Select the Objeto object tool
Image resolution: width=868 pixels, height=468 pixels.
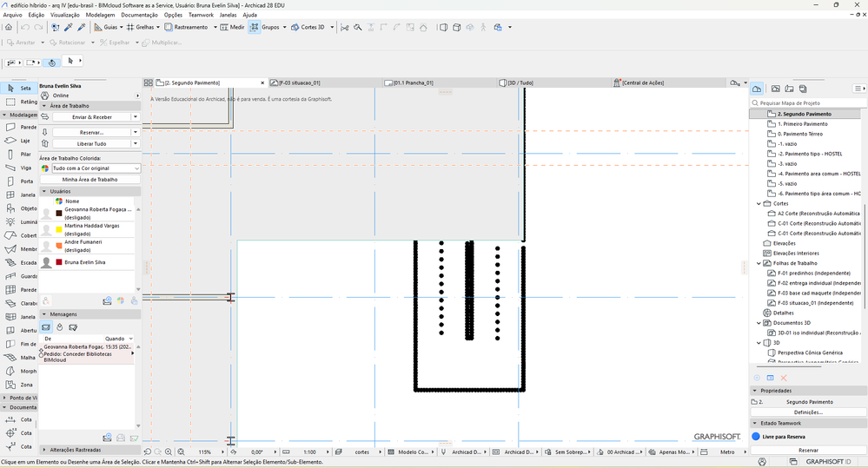click(x=19, y=208)
